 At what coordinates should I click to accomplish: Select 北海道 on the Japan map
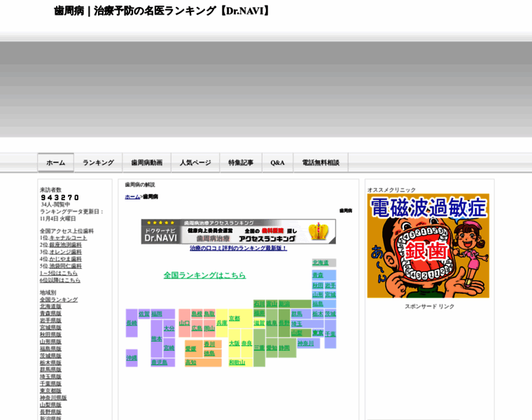(320, 262)
